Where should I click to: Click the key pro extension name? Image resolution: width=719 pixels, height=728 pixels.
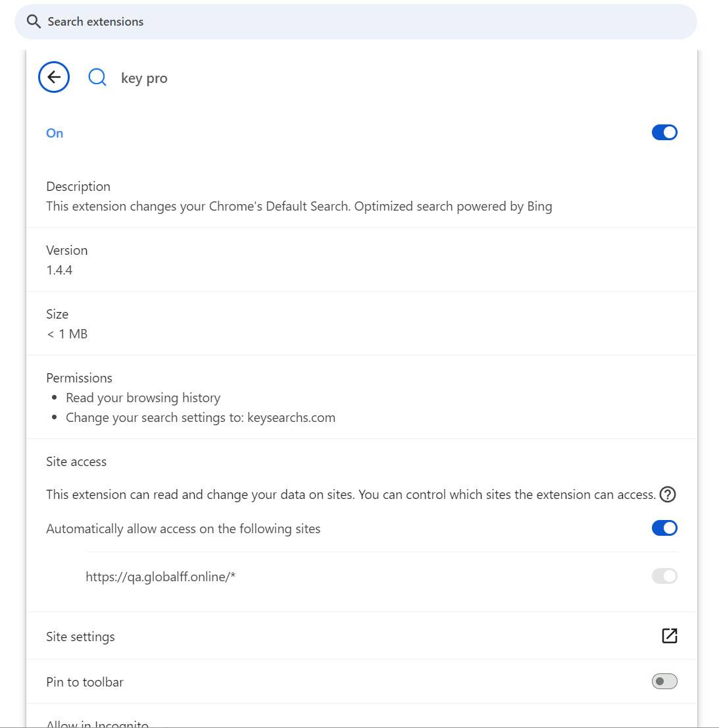tap(144, 78)
